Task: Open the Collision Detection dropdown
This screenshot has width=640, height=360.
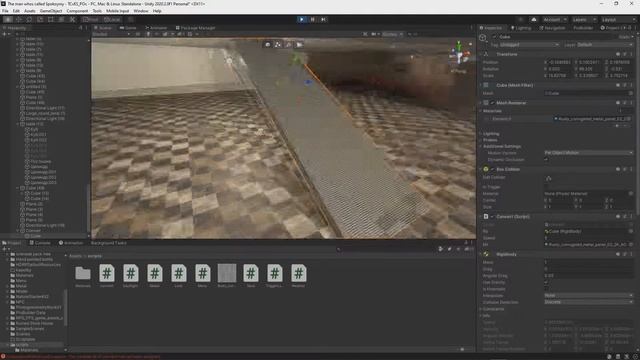Action: (589, 302)
